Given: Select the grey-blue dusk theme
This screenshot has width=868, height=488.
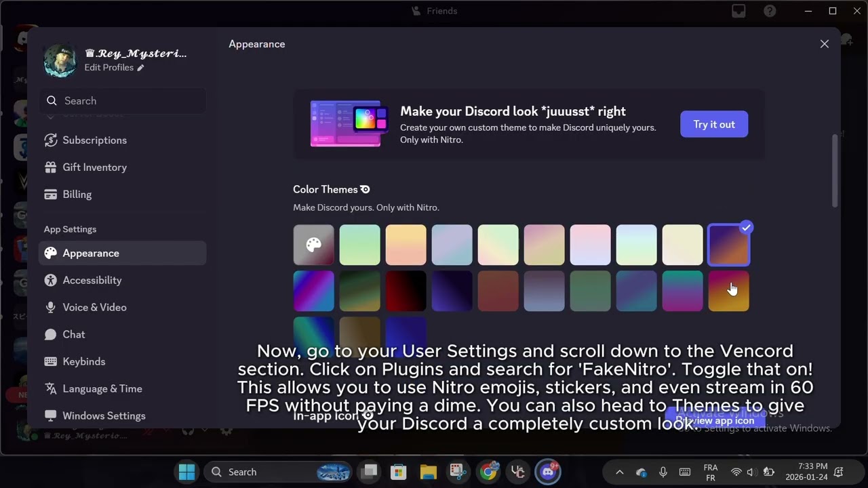Looking at the screenshot, I should (x=545, y=291).
